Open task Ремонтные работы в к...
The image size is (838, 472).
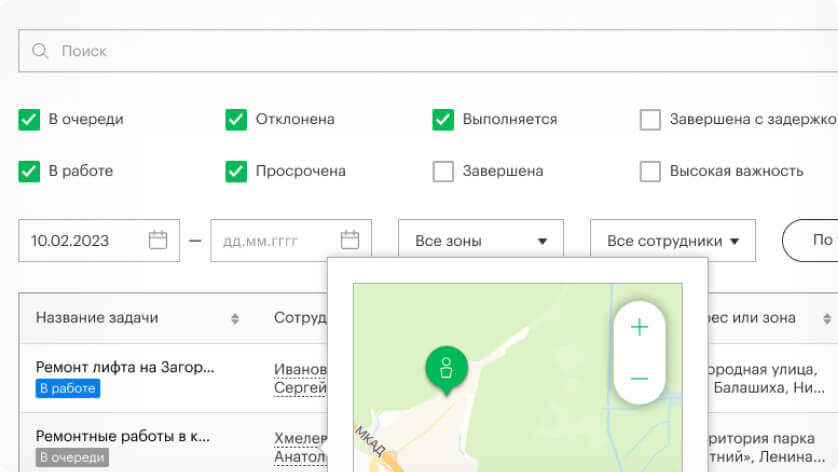(123, 436)
